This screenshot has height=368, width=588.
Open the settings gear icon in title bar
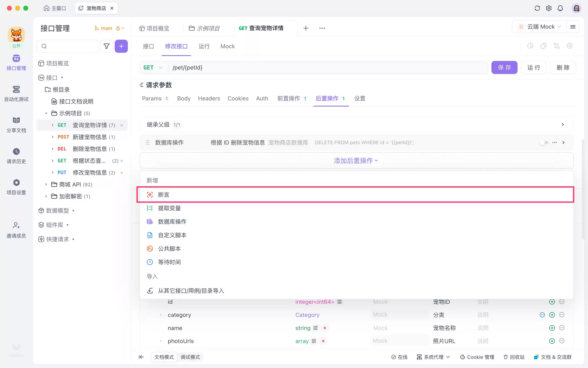tap(549, 8)
